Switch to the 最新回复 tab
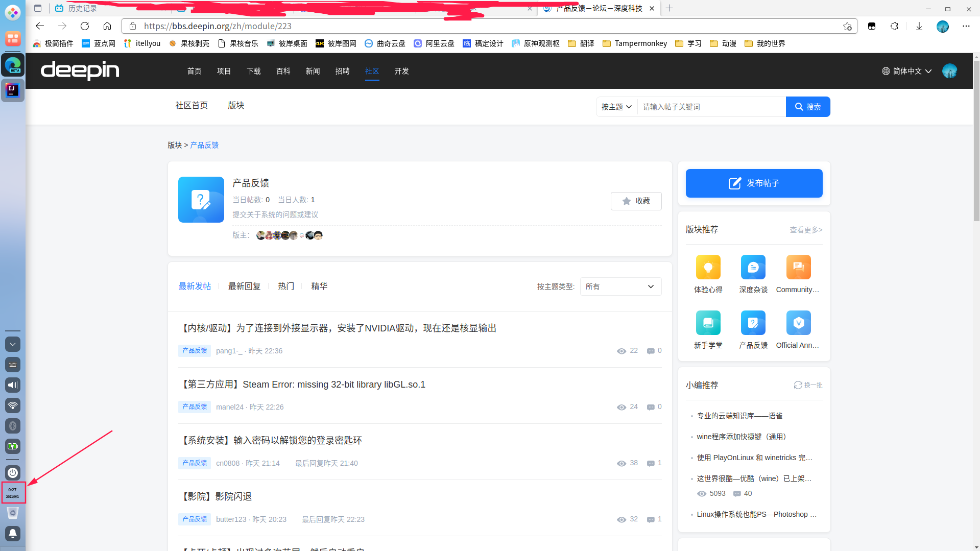 (244, 286)
